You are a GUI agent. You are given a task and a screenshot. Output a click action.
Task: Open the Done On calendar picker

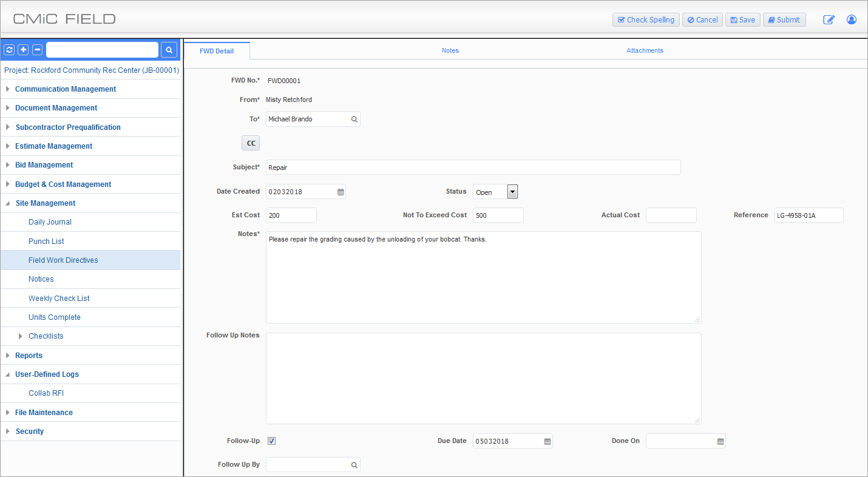(x=721, y=441)
